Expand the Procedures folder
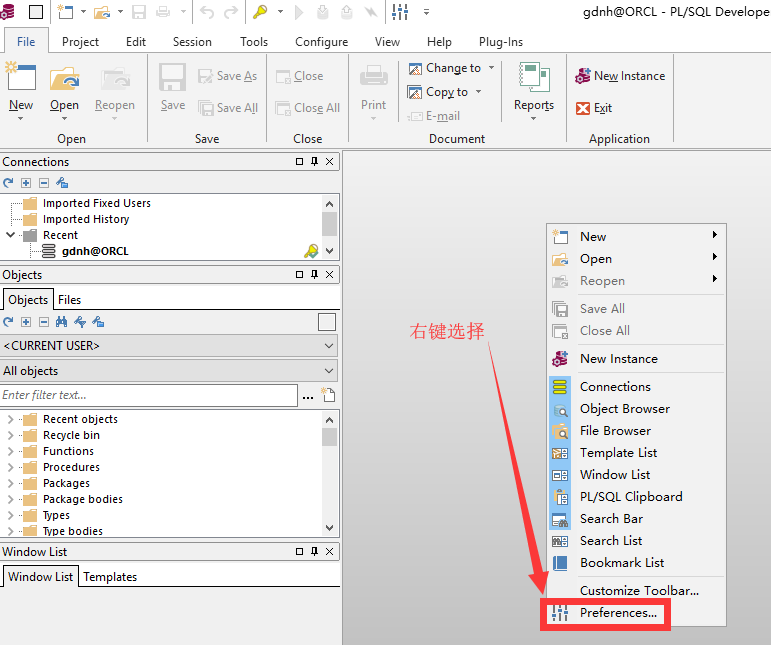771x645 pixels. pos(10,467)
